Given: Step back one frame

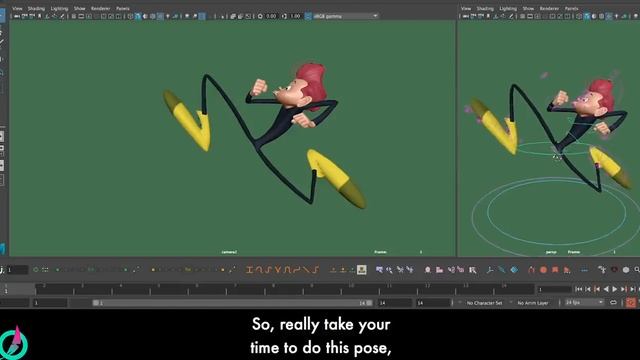Looking at the screenshot, I should point(588,289).
